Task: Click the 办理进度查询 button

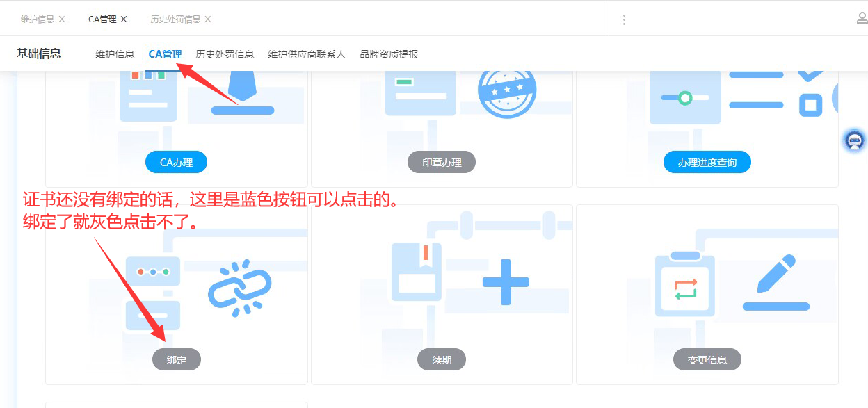Action: click(707, 161)
